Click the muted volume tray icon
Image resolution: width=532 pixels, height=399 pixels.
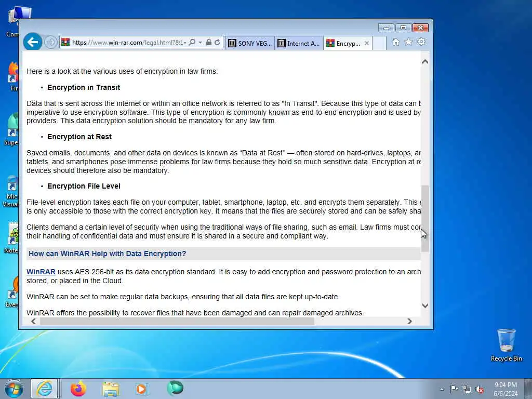(480, 390)
